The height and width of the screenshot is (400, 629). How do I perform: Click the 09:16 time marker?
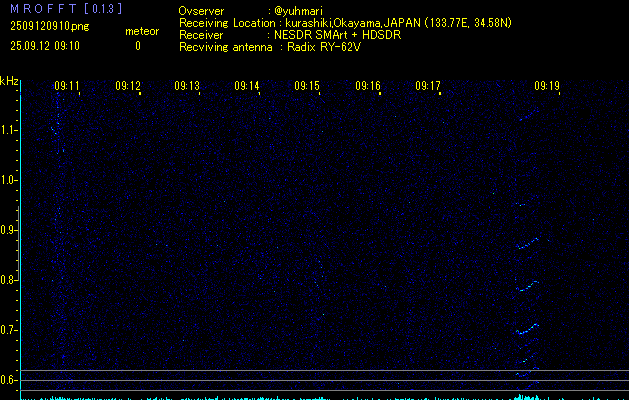pyautogui.click(x=368, y=86)
